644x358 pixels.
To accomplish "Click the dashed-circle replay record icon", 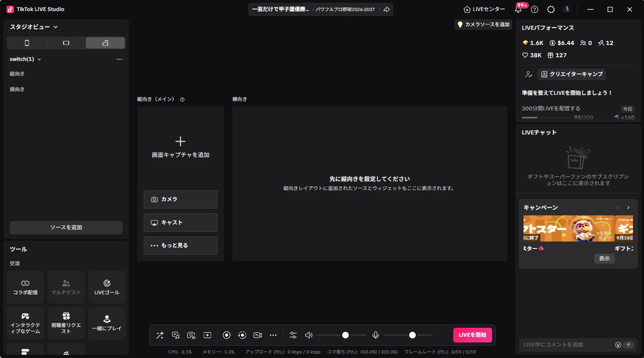I will click(x=242, y=335).
